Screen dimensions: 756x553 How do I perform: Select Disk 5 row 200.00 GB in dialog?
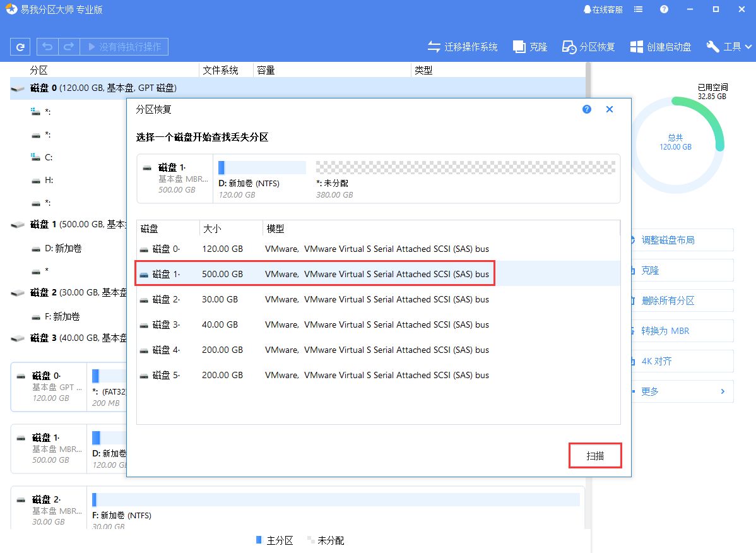pos(378,375)
